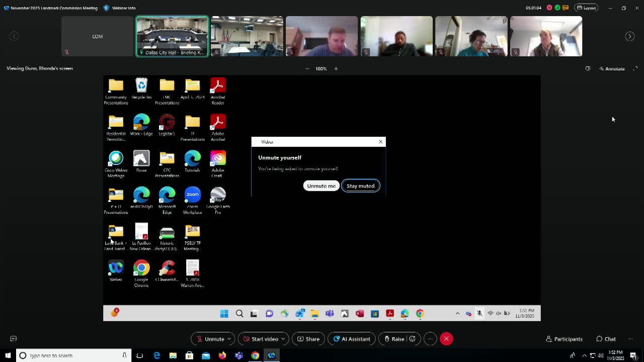Raise your hand in the meeting

point(393,339)
